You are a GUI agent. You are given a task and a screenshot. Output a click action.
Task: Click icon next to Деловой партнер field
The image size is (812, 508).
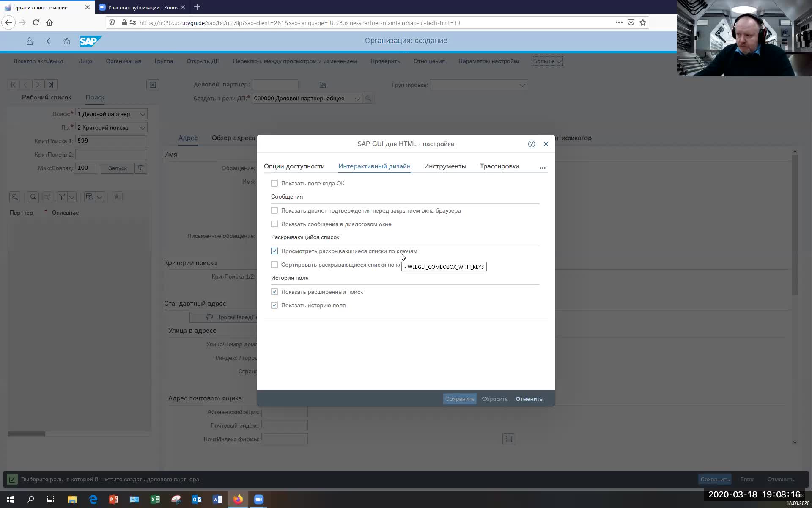point(323,85)
